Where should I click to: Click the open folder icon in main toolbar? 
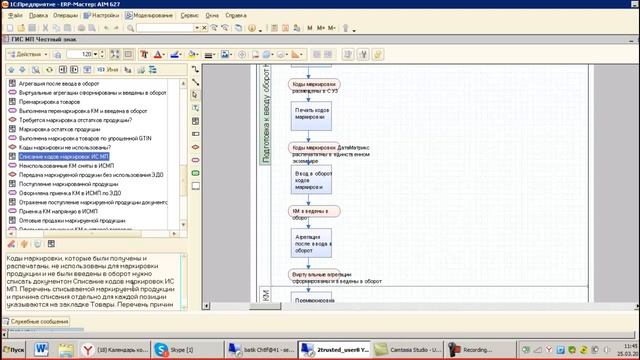click(x=21, y=28)
